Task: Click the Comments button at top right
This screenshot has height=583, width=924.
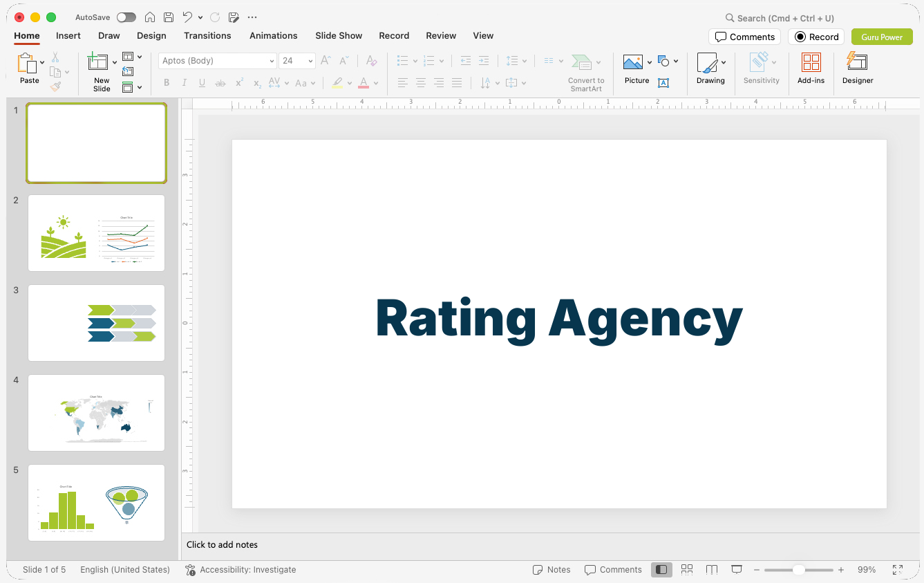Action: [745, 37]
